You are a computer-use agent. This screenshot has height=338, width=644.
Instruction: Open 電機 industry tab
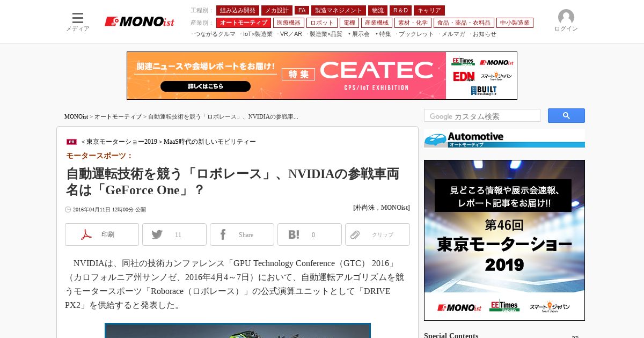[x=349, y=23]
